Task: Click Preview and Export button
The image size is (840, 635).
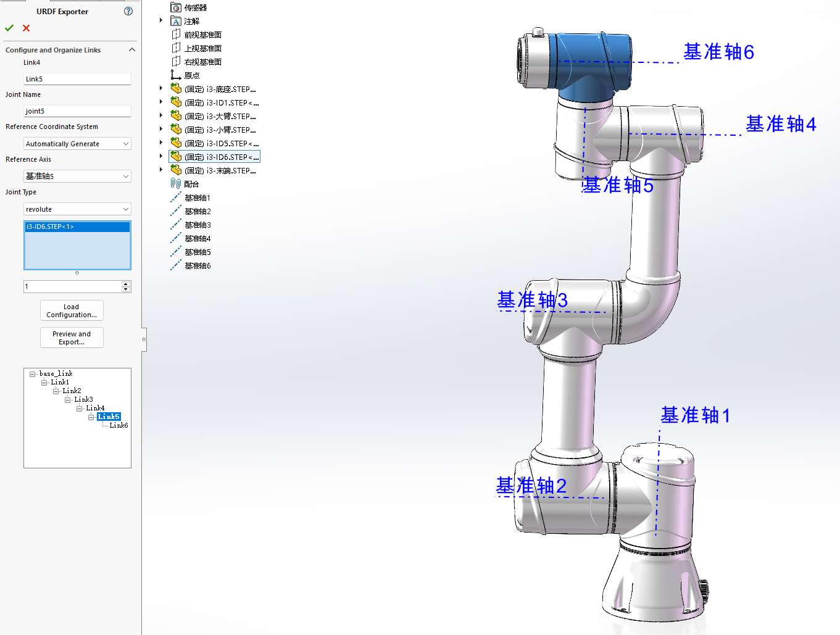Action: [x=72, y=338]
